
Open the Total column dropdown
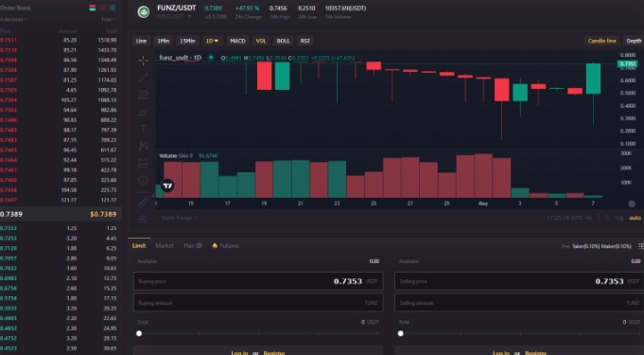[x=108, y=19]
